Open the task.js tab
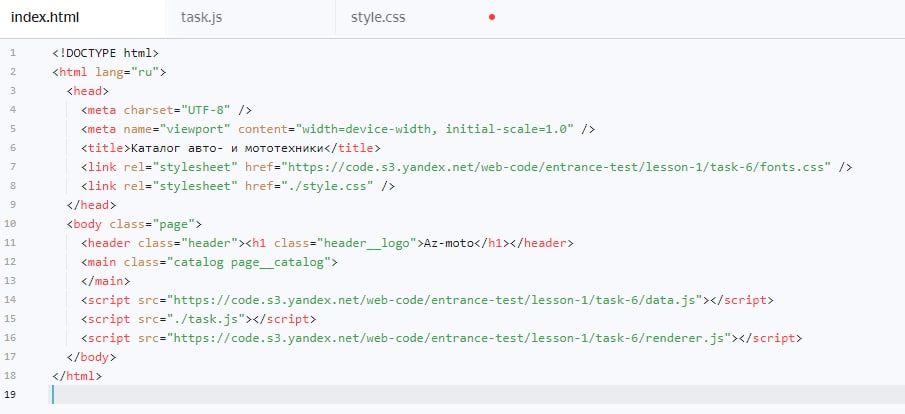 coord(201,17)
